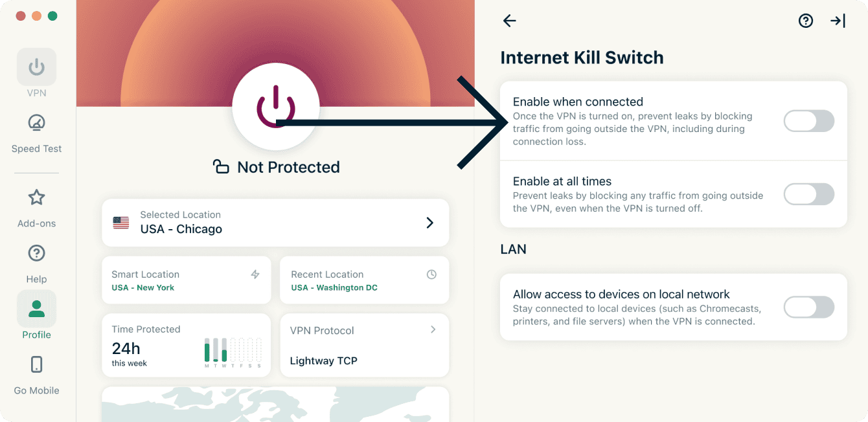
Task: Collapse the settings panel with the arrow-to-bar icon
Action: [x=838, y=21]
